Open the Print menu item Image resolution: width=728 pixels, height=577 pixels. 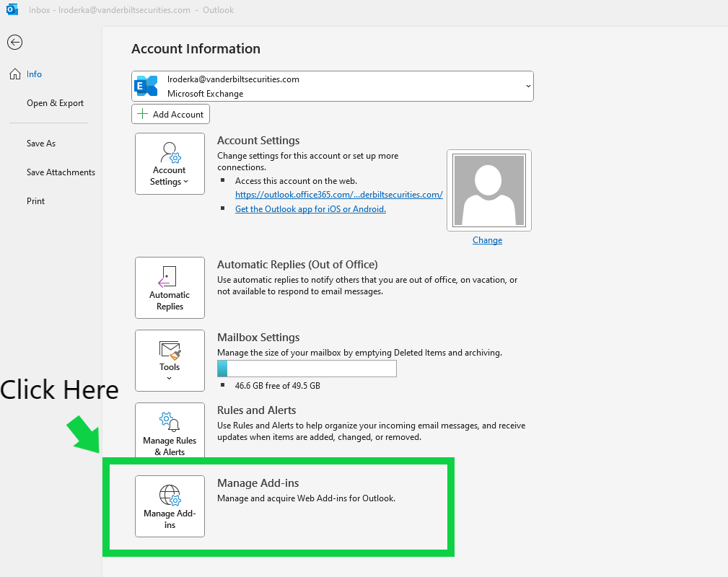(36, 201)
